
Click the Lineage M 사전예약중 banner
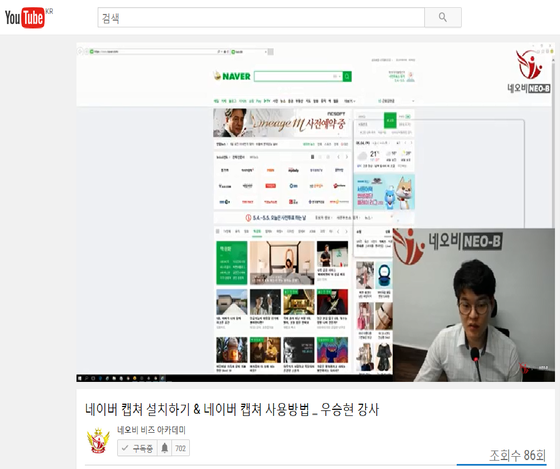(282, 123)
